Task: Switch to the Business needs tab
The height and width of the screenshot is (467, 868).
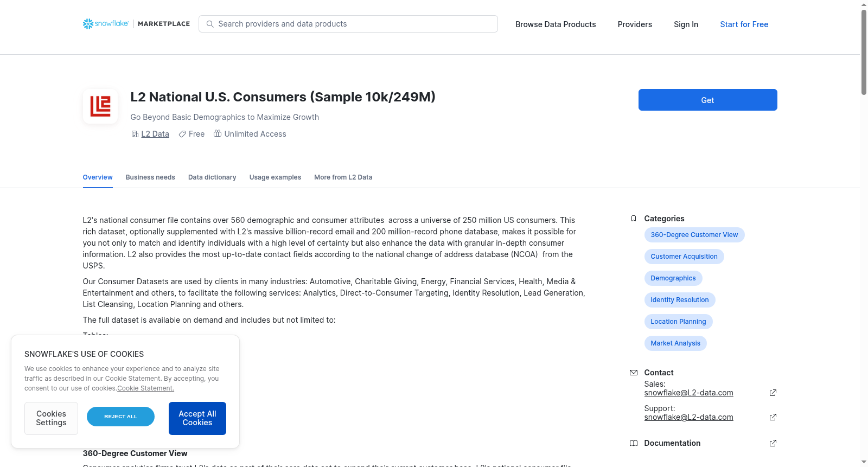Action: (x=150, y=177)
